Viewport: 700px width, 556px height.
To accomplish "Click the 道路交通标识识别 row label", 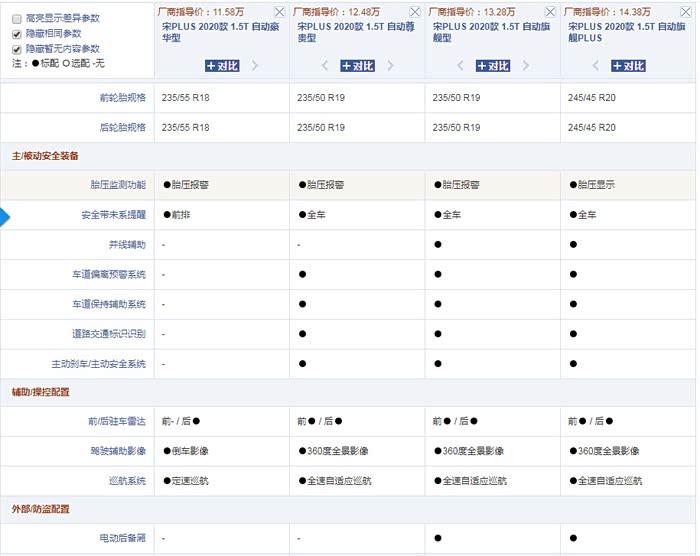I will [x=109, y=334].
